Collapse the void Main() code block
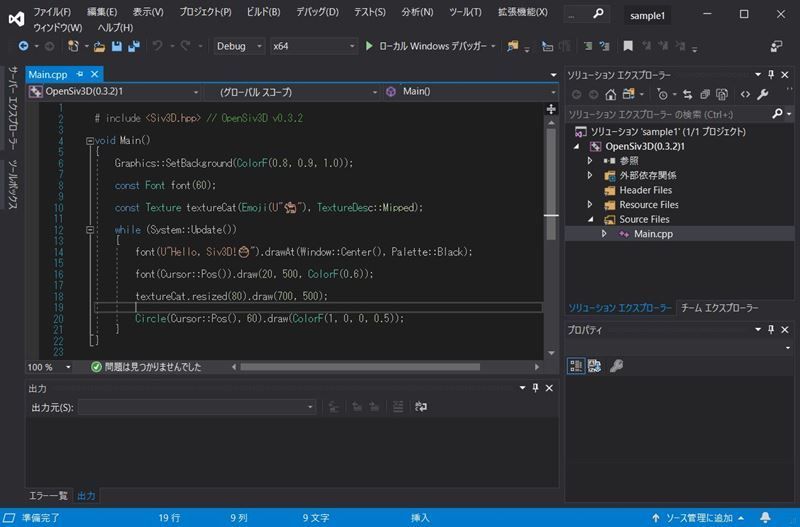 (90, 140)
